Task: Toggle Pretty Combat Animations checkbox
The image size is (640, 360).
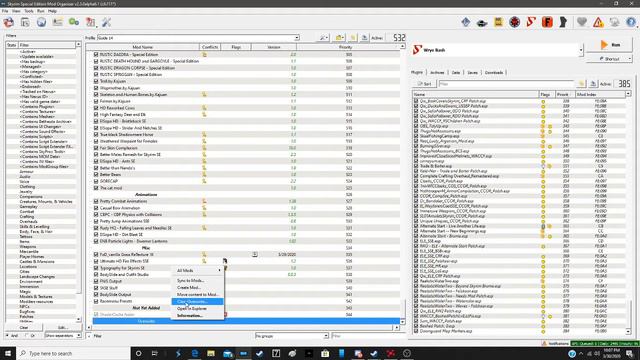Action: 96,201
